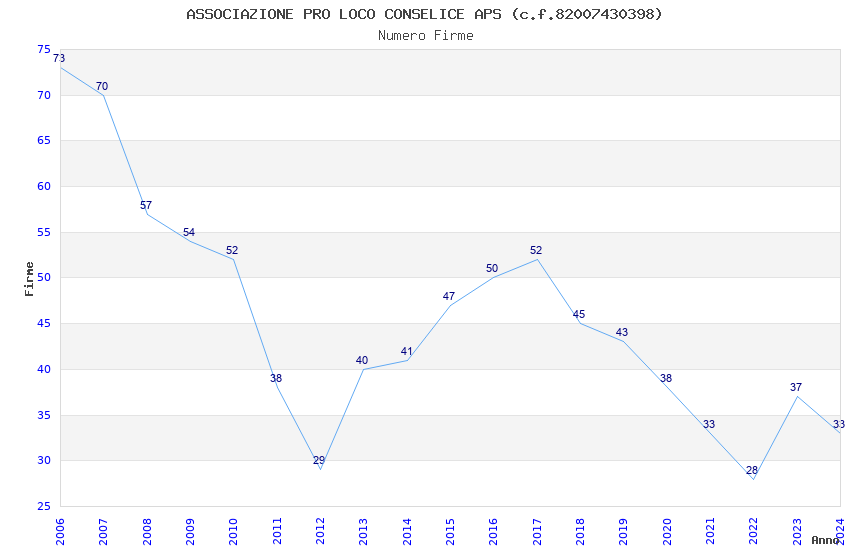Click y-axis tick value 25
The image size is (850, 550).
(x=44, y=507)
